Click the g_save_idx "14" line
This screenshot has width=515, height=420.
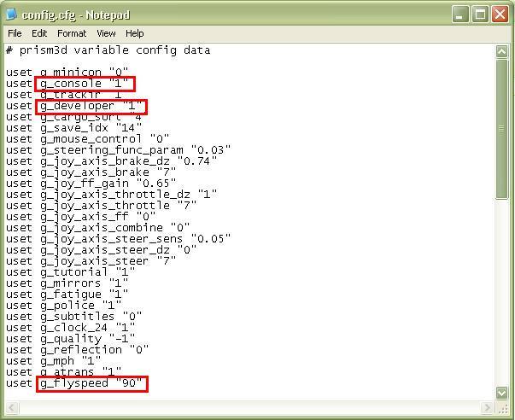pos(74,128)
